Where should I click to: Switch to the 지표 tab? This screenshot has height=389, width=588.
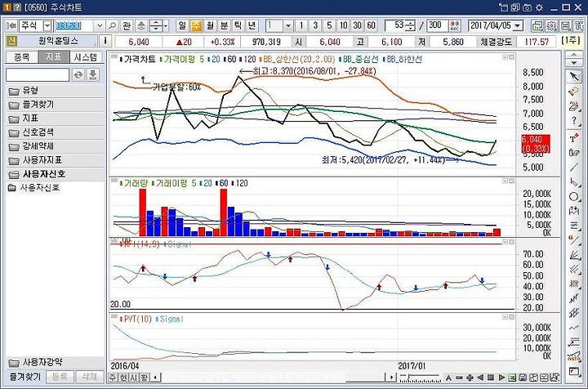click(54, 57)
